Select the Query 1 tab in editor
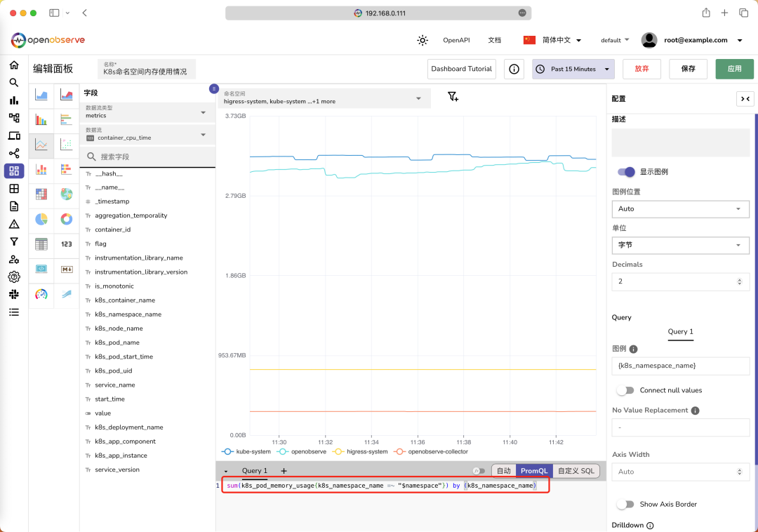The image size is (758, 532). tap(254, 471)
